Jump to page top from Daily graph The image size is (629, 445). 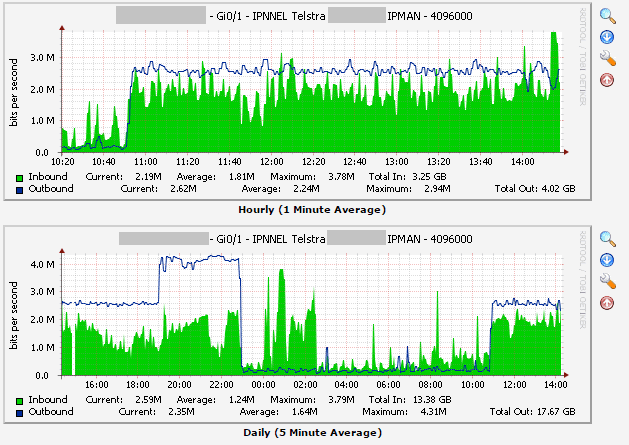point(607,303)
